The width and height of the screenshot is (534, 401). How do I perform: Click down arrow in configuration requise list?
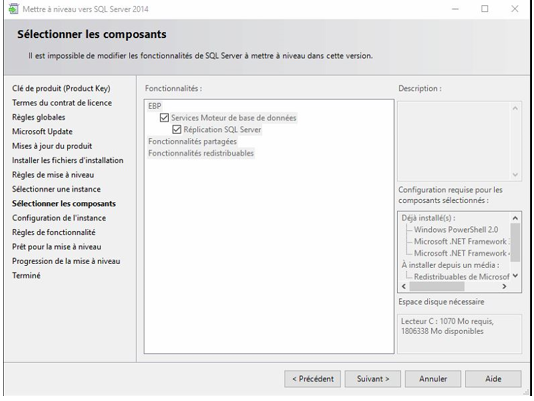pyautogui.click(x=515, y=276)
